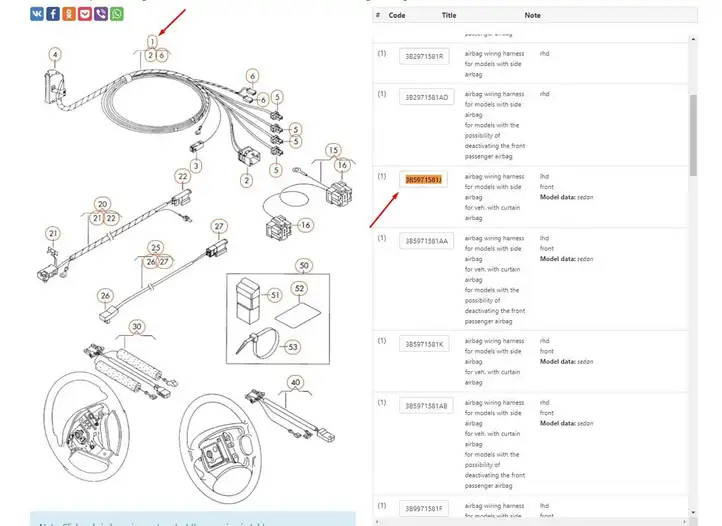The image size is (722, 526).
Task: Click part code 3B2971581AD
Action: tap(427, 97)
